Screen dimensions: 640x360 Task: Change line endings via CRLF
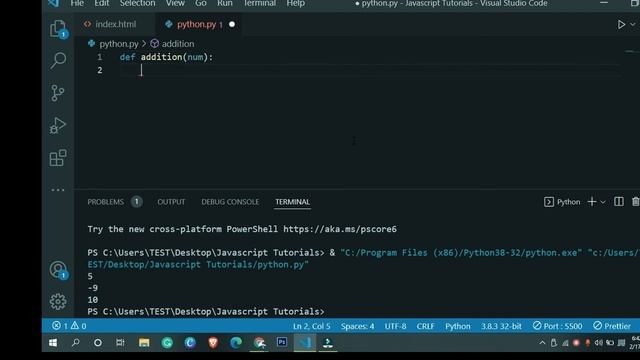[x=425, y=326]
